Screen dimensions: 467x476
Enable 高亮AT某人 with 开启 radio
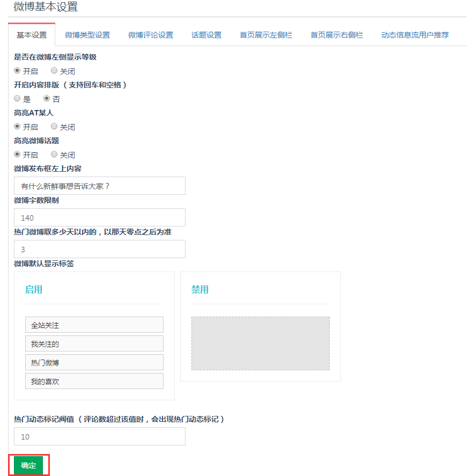coord(17,126)
